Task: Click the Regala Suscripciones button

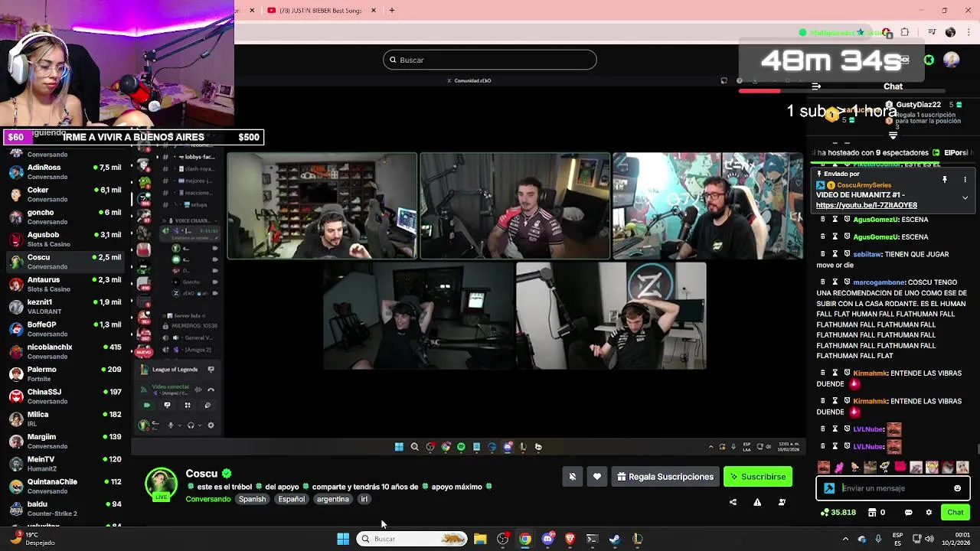Action: [665, 477]
